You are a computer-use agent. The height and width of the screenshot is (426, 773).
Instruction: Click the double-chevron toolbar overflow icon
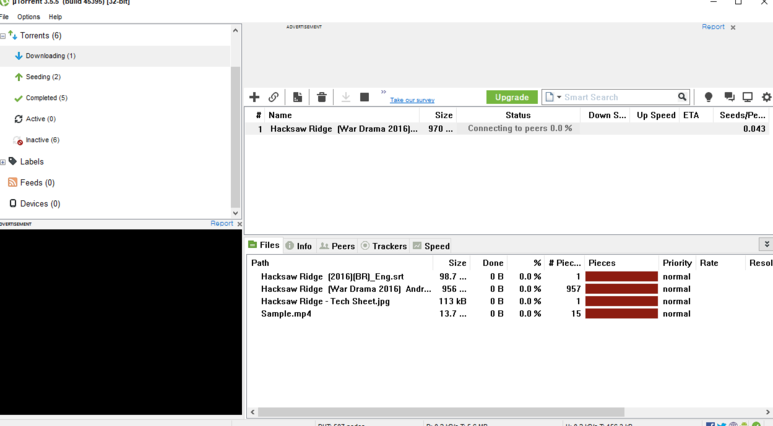coord(384,92)
